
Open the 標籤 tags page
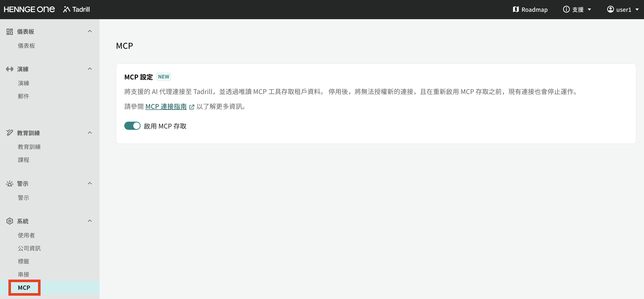pos(24,261)
